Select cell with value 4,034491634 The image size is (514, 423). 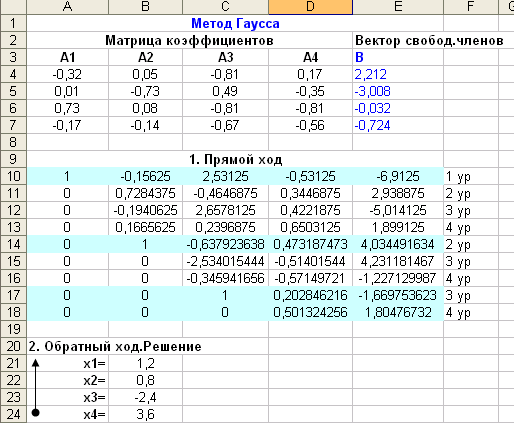coord(398,244)
